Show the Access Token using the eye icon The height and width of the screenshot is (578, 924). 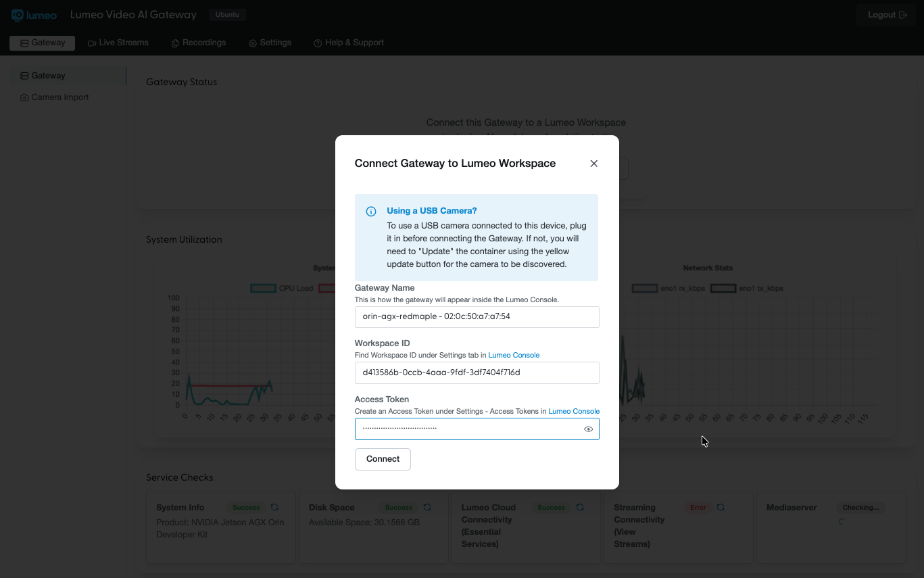pyautogui.click(x=588, y=429)
